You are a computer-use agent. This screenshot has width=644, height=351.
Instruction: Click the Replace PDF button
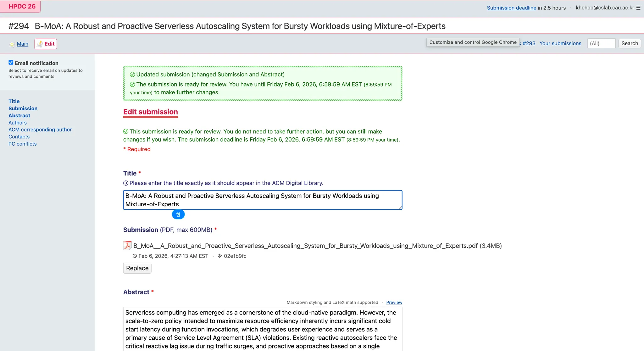pos(137,268)
